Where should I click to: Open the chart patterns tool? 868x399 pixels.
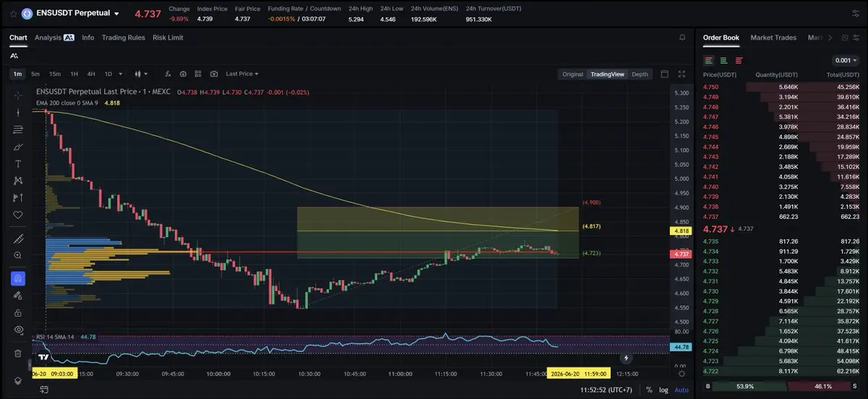18,181
